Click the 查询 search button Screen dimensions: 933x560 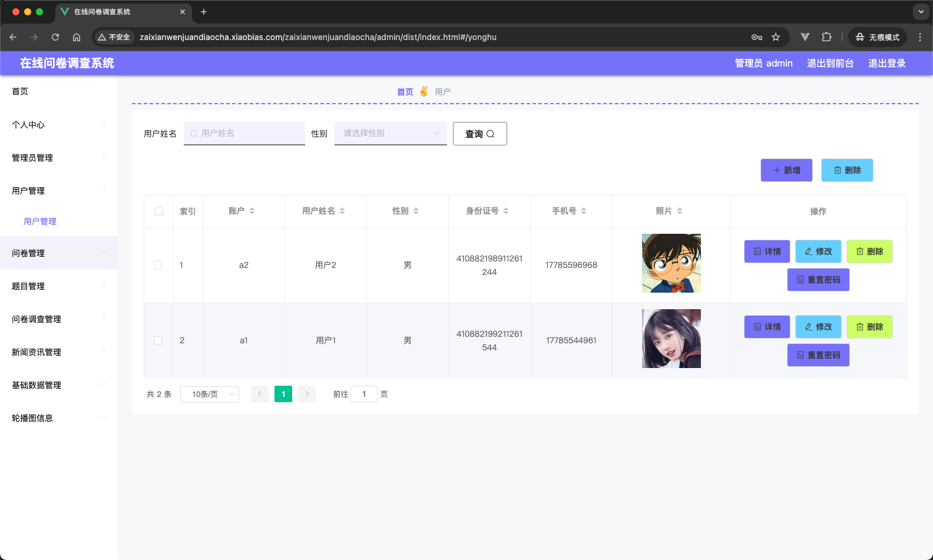coord(479,134)
